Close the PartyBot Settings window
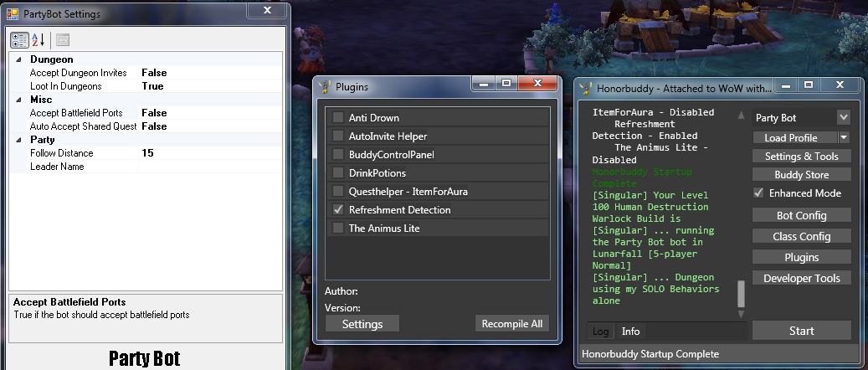This screenshot has height=370, width=868. coord(267,10)
